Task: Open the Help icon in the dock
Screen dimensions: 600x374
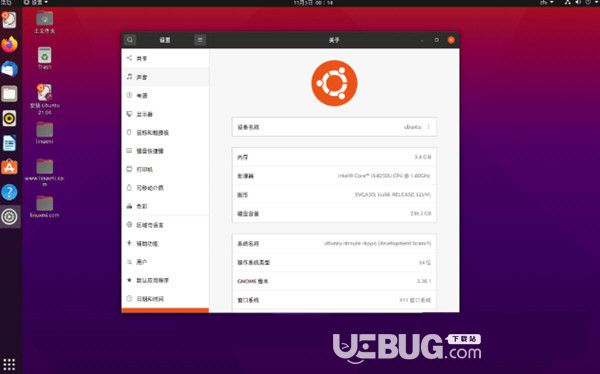Action: [x=9, y=192]
